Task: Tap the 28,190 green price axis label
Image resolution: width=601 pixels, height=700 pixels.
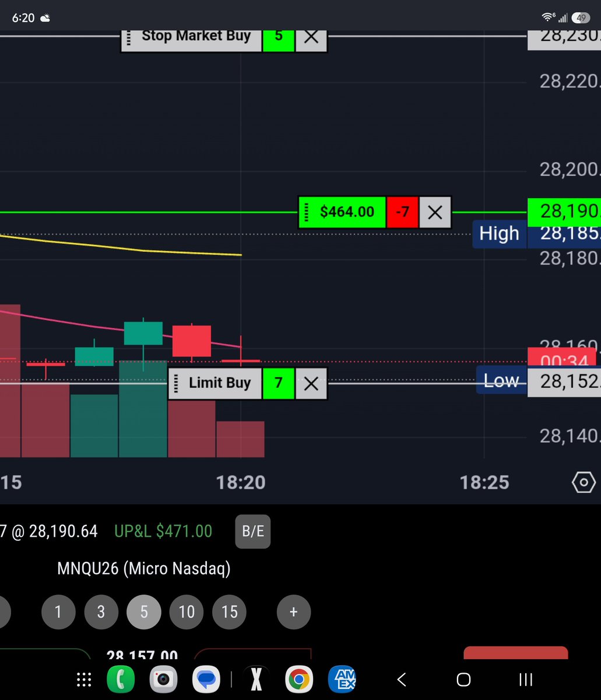Action: pos(564,212)
